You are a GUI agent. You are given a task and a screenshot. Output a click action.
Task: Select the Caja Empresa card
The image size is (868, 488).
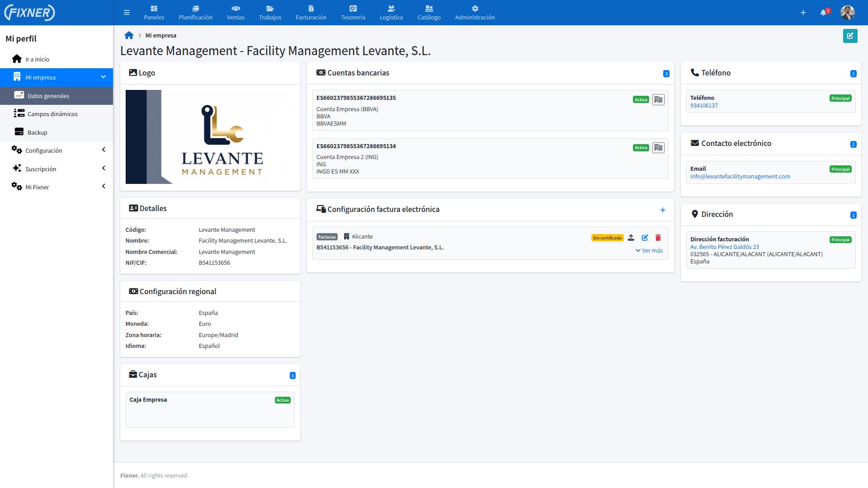point(210,410)
